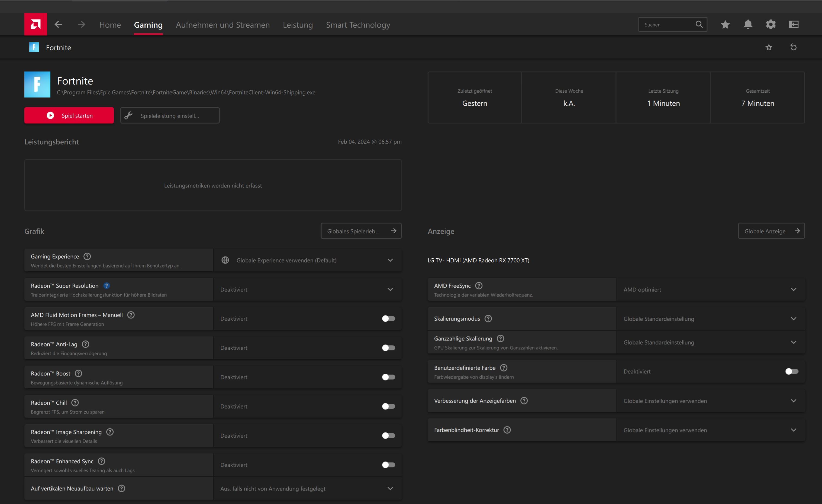Click the large Fortnite game thumbnail

pos(37,84)
